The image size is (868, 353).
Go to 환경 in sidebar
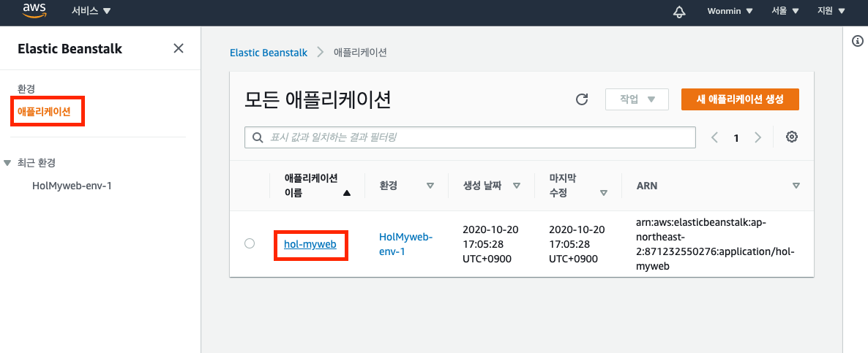(26, 88)
